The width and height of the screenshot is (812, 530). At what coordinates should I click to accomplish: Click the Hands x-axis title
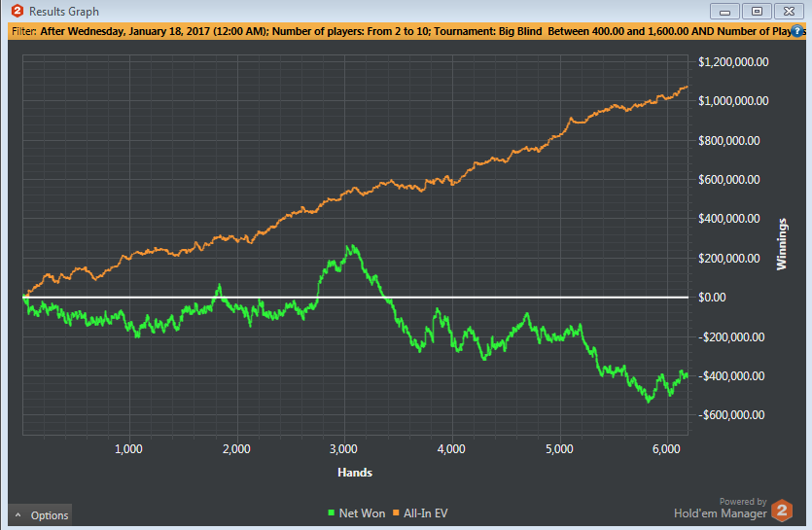(355, 473)
